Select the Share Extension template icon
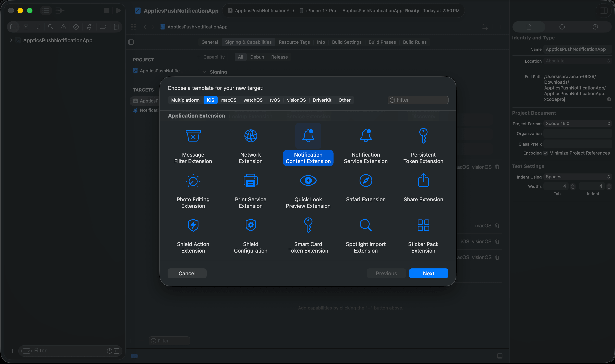This screenshot has width=615, height=364. pyautogui.click(x=423, y=180)
